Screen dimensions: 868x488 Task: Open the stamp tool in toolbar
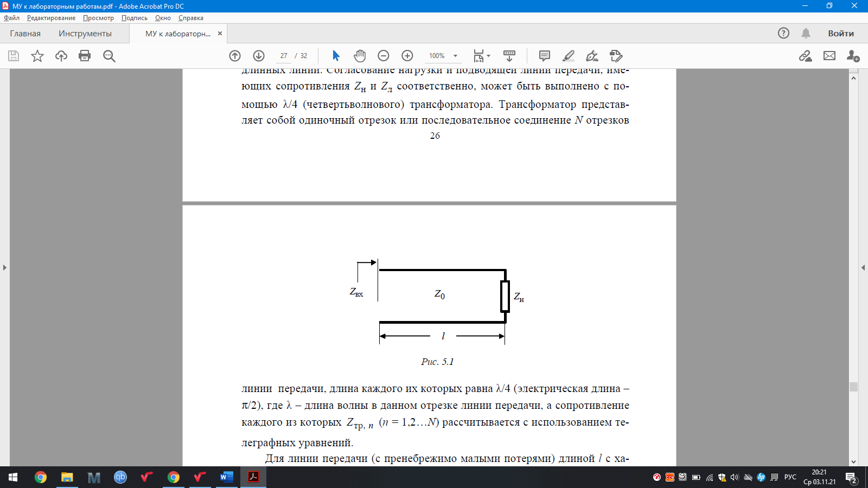coord(616,56)
